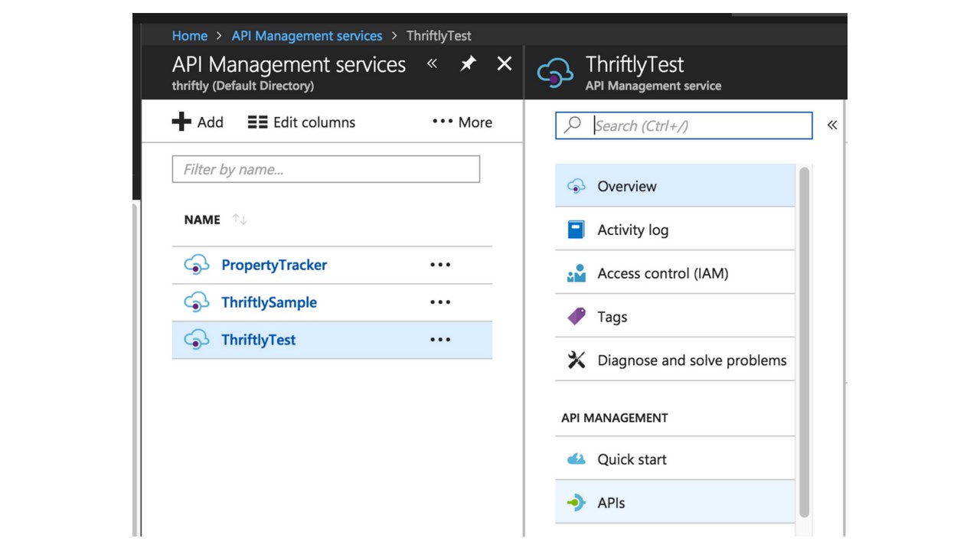Open Access control (IAM)
This screenshot has height=551, width=980.
pos(662,273)
